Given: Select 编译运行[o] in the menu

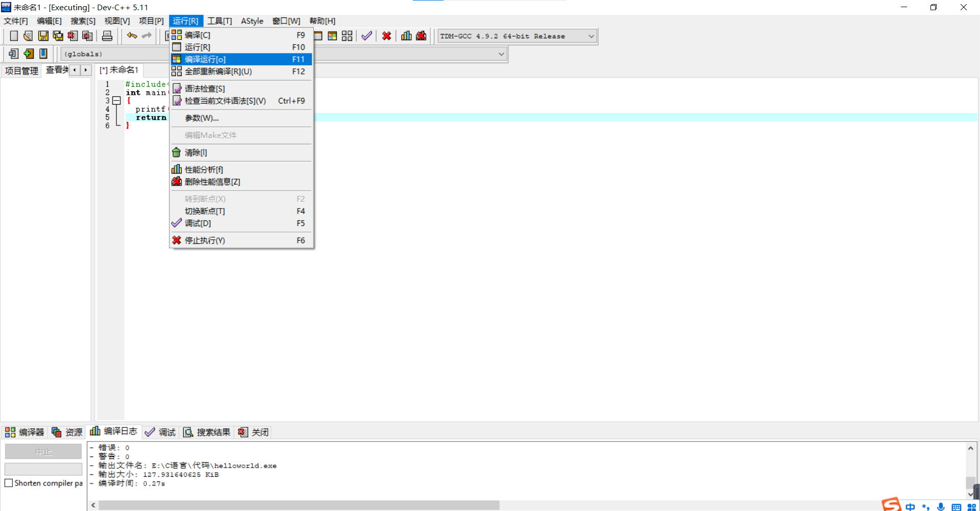Looking at the screenshot, I should coord(241,59).
